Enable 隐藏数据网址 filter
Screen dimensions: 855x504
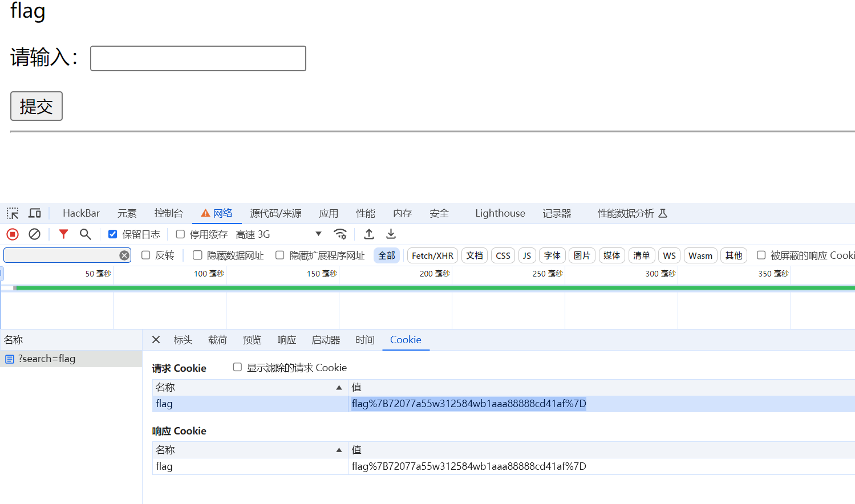click(x=197, y=255)
